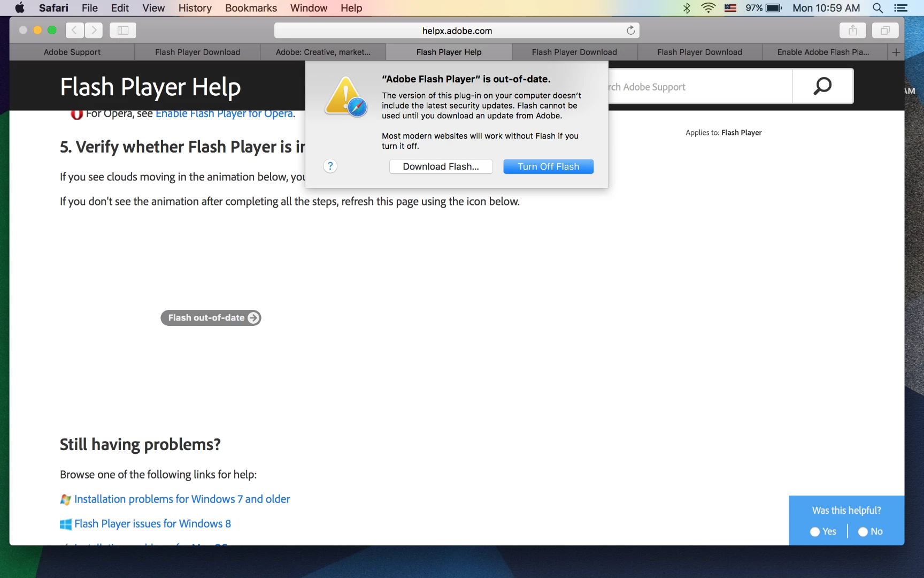This screenshot has height=578, width=924.
Task: Click the Download Flash... button
Action: (441, 166)
